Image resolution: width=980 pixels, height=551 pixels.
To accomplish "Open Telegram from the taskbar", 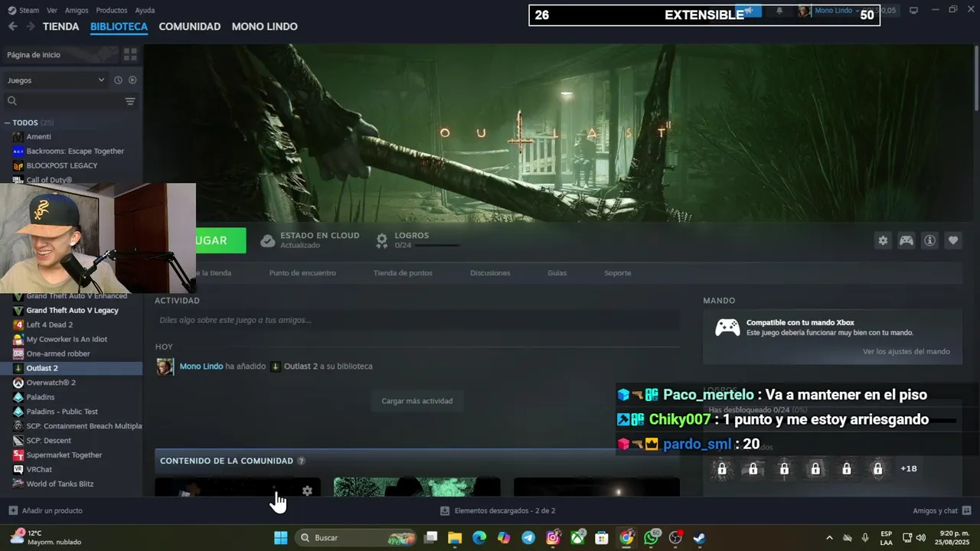I will coord(528,537).
